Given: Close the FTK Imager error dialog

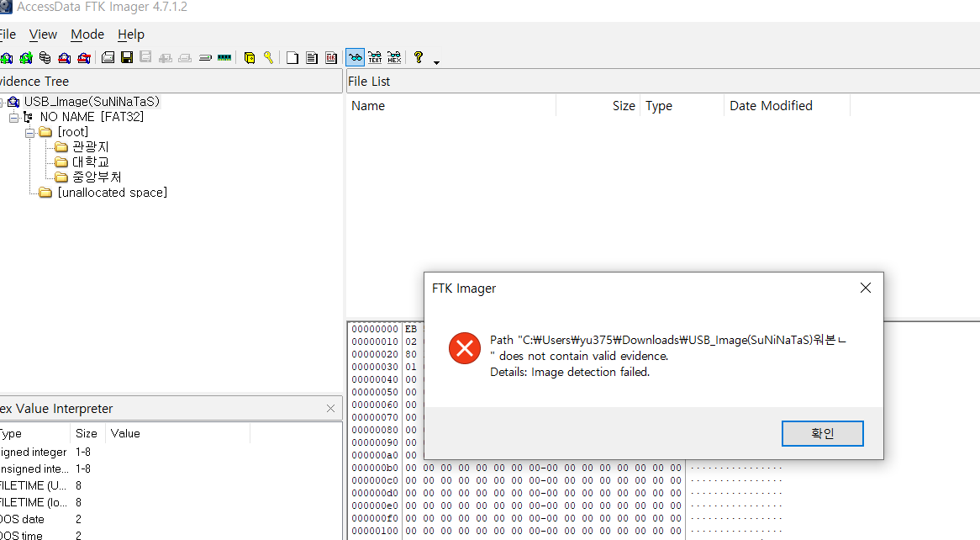Looking at the screenshot, I should 866,288.
